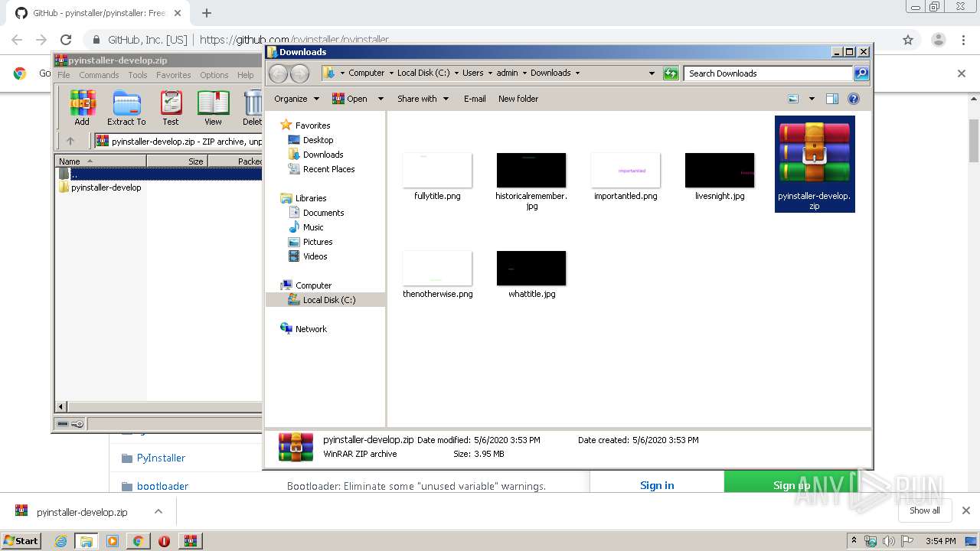Open Windows Start menu
This screenshot has width=980, height=551.
point(21,540)
